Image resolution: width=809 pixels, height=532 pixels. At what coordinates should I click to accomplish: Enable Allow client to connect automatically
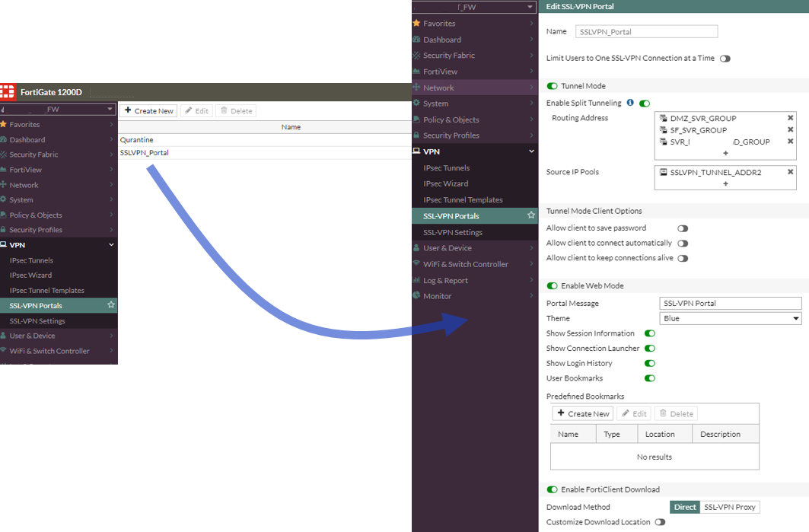pos(683,244)
